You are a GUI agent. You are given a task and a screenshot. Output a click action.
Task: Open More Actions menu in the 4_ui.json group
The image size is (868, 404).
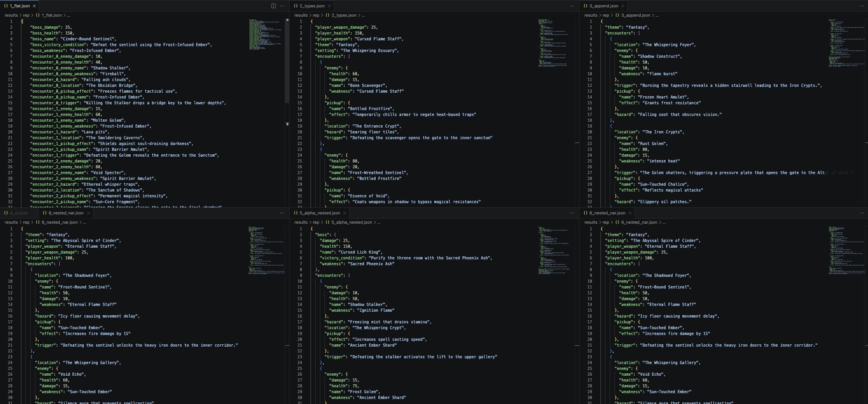pos(282,213)
